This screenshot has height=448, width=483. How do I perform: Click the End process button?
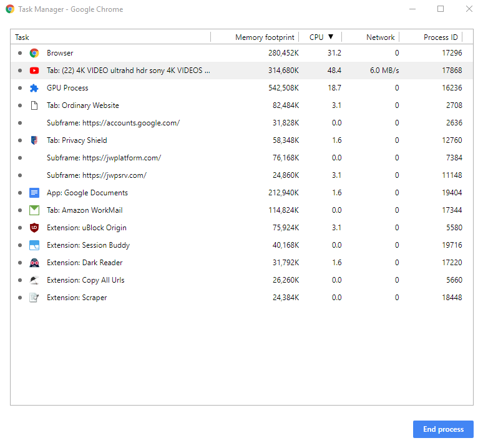point(443,429)
